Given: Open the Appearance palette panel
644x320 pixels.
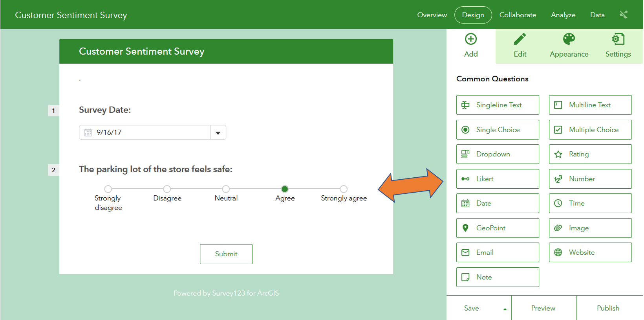Looking at the screenshot, I should pyautogui.click(x=569, y=39).
